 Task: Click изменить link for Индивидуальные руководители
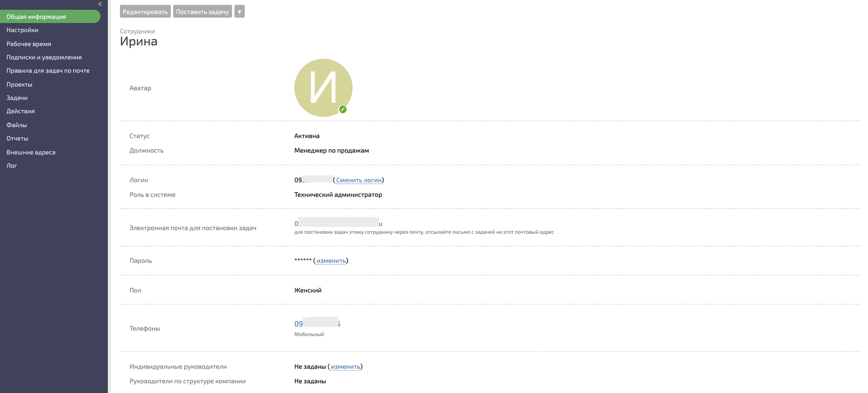tap(345, 367)
